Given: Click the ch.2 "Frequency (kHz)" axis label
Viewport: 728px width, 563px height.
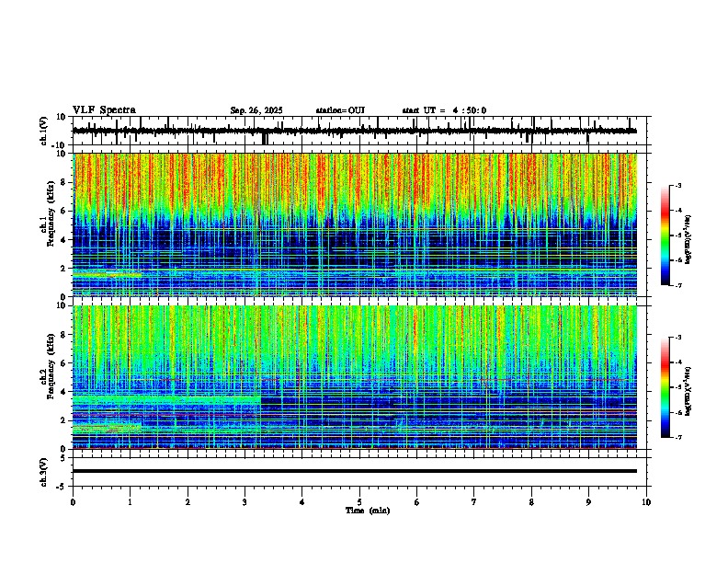Looking at the screenshot, I should coord(51,366).
